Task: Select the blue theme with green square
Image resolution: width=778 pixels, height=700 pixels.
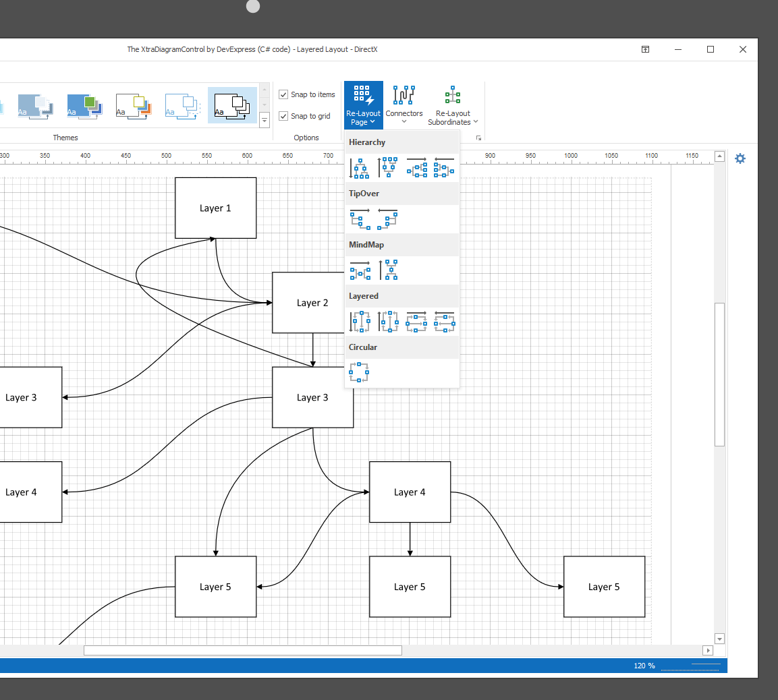Action: [x=84, y=106]
